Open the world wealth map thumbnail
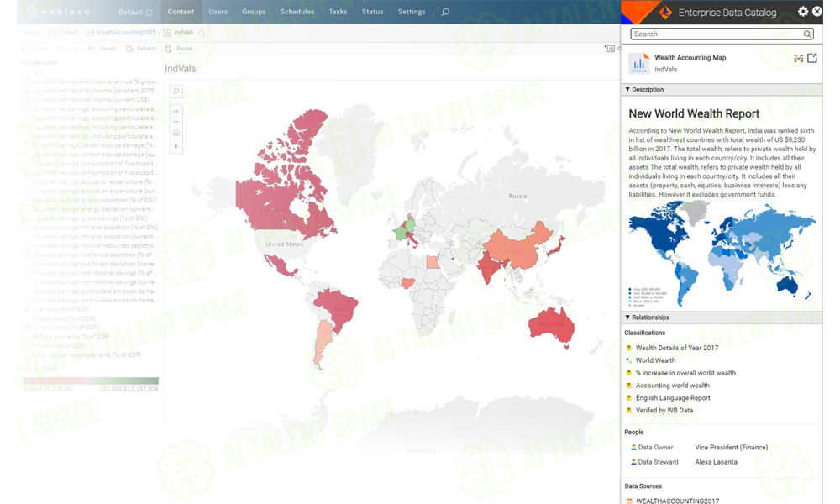Screen dimensions: 840x504 pos(722,254)
